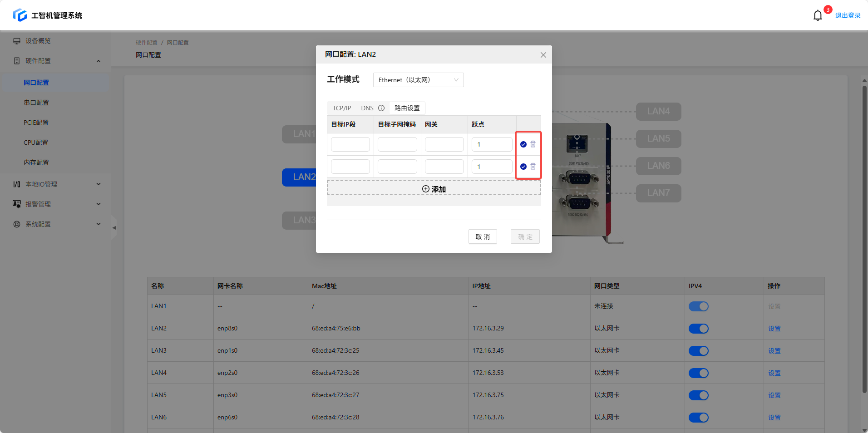Toggle the IPV4 switch for LAN4
This screenshot has height=433, width=868.
coord(698,373)
